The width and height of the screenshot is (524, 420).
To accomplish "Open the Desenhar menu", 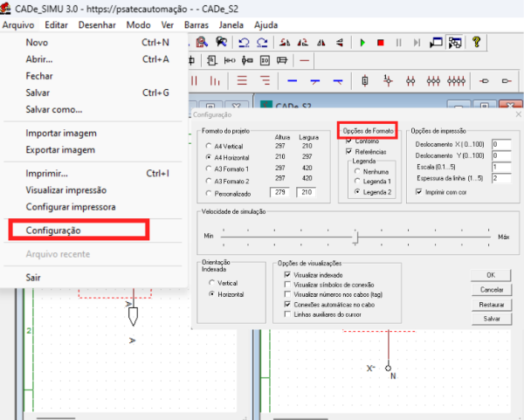I will 97,25.
